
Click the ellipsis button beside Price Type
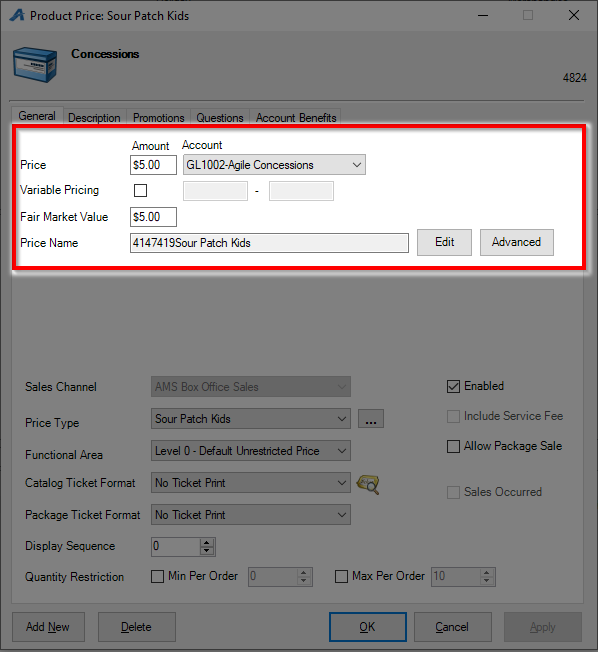pos(371,419)
